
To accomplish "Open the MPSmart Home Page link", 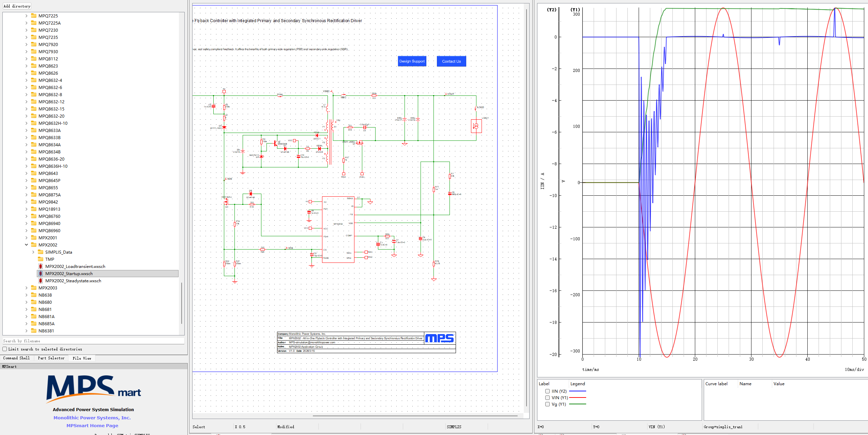I will pos(92,426).
